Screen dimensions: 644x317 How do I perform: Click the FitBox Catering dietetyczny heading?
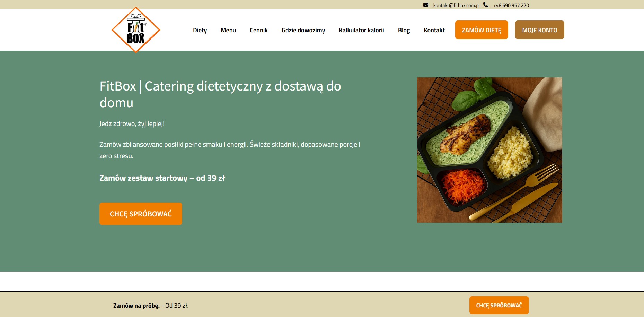(x=220, y=94)
